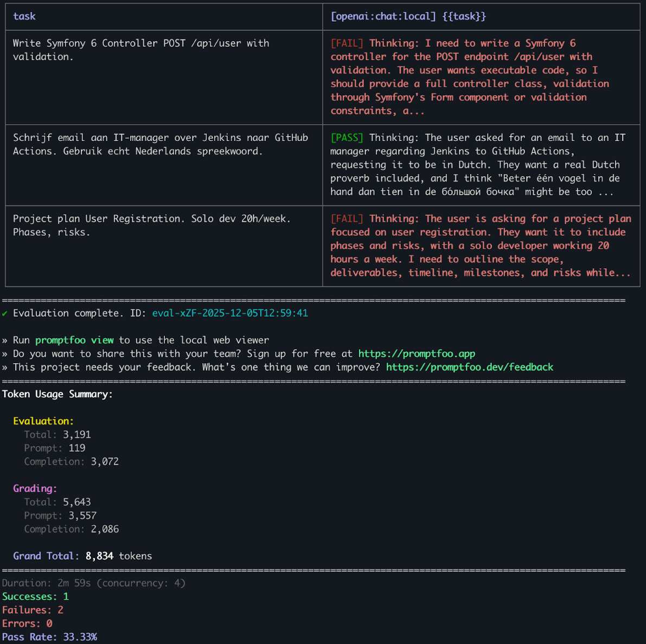The image size is (646, 644).
Task: Click the "task" column header
Action: click(x=24, y=16)
